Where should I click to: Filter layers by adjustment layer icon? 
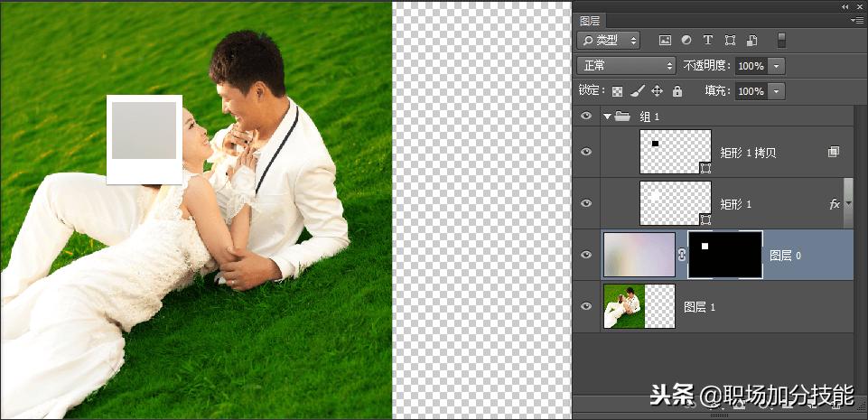click(686, 41)
